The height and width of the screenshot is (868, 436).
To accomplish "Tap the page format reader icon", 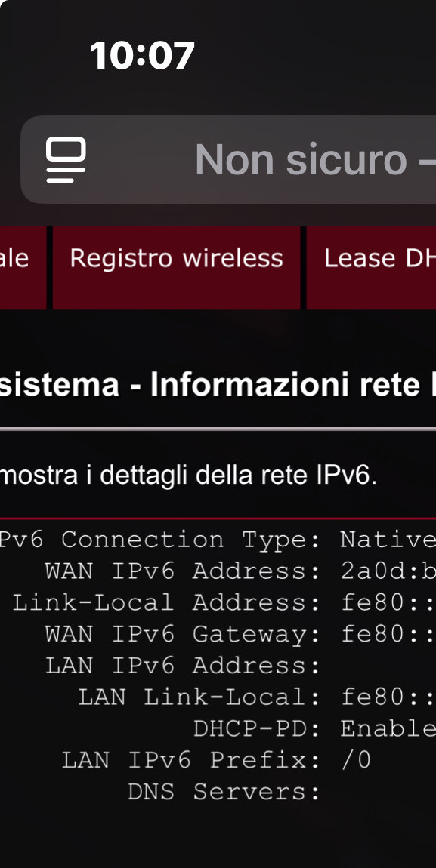I will coord(66,159).
